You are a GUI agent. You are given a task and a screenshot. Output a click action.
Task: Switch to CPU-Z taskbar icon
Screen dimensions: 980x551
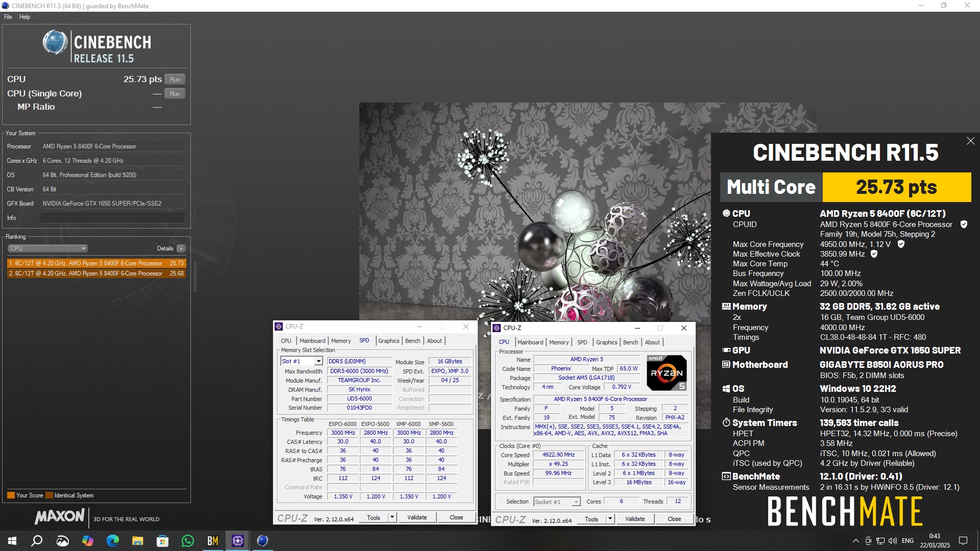(x=237, y=541)
